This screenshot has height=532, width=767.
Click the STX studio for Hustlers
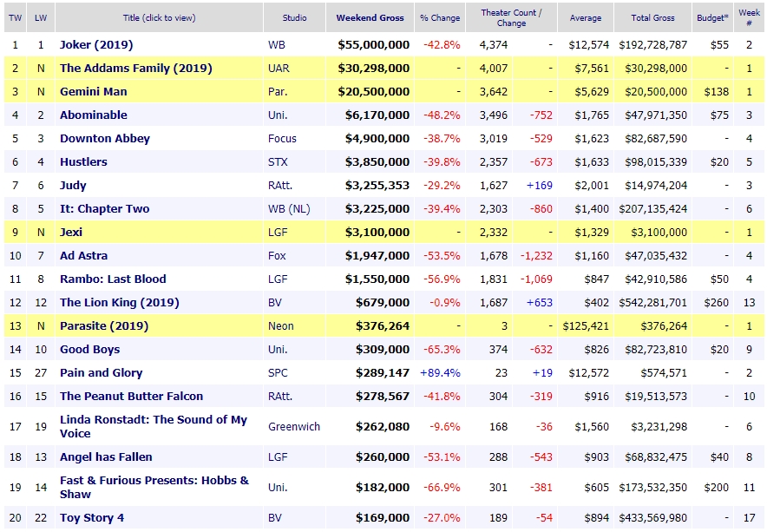coord(278,162)
